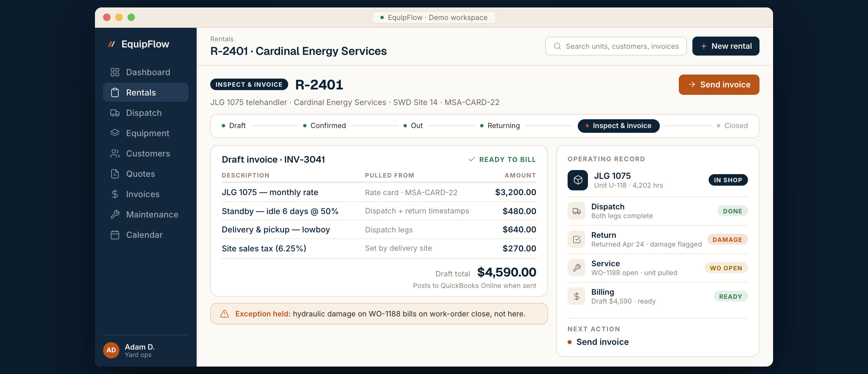Click the EquipFlow Demo workspace title pill
This screenshot has height=374, width=868.
434,18
